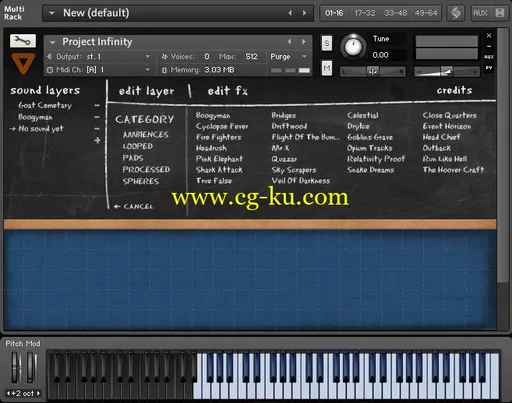Choose the Relativity Proof sound

click(376, 159)
